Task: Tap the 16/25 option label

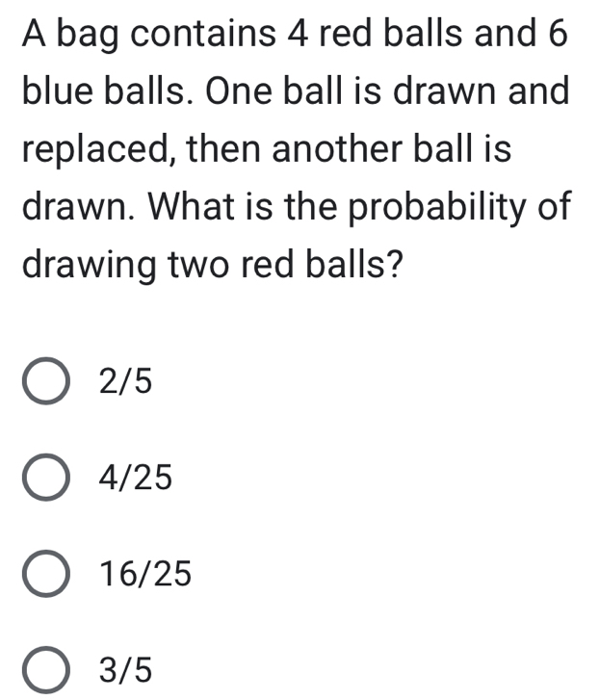Action: [x=145, y=574]
